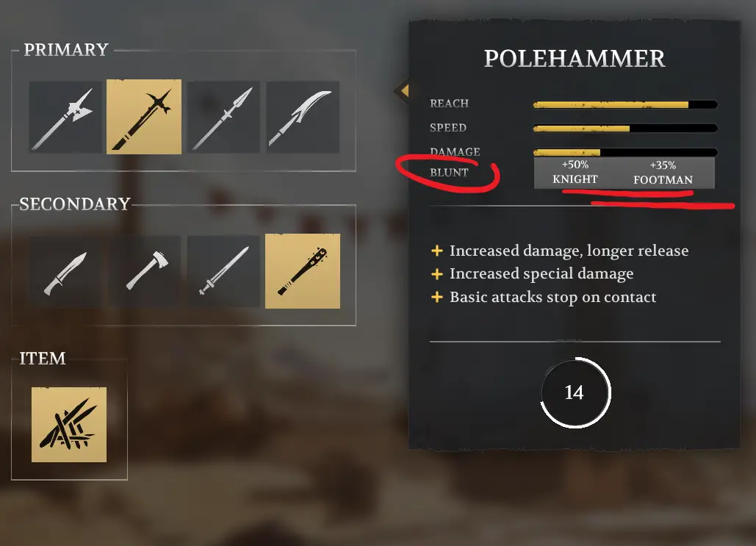
Task: Click the +50% KNIGHT damage bonus
Action: coord(575,172)
